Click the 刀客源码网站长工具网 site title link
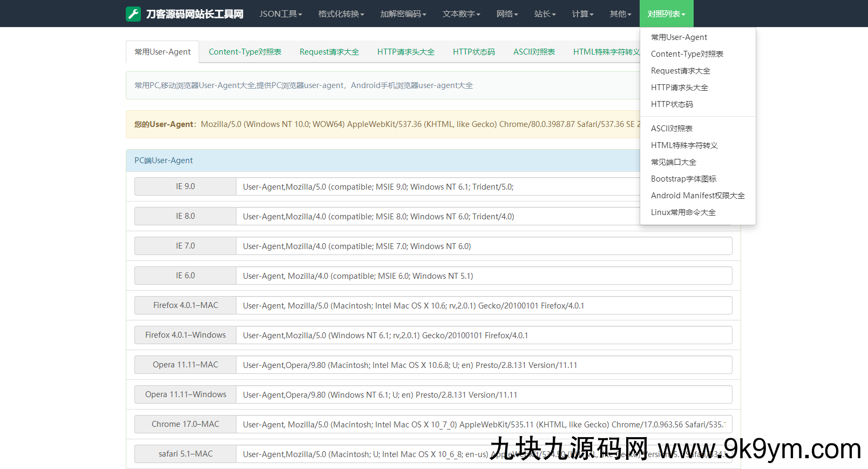The height and width of the screenshot is (469, 868). coord(195,14)
